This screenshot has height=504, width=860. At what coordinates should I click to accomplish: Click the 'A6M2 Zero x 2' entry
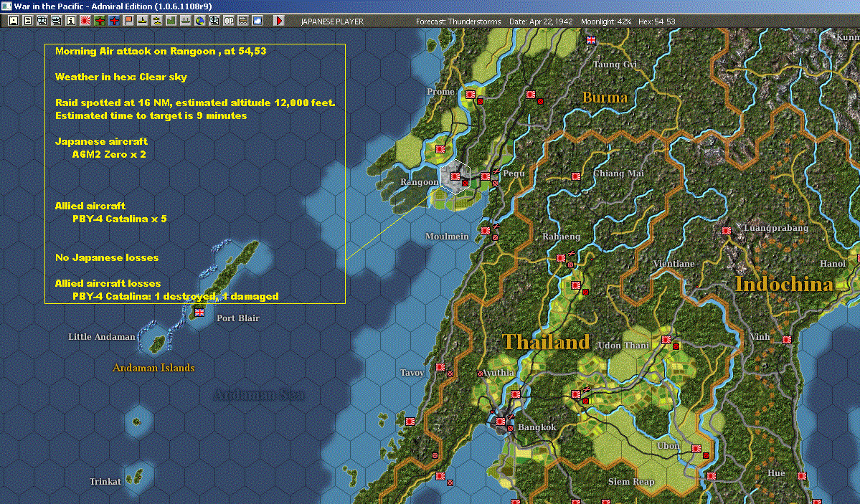click(x=109, y=154)
